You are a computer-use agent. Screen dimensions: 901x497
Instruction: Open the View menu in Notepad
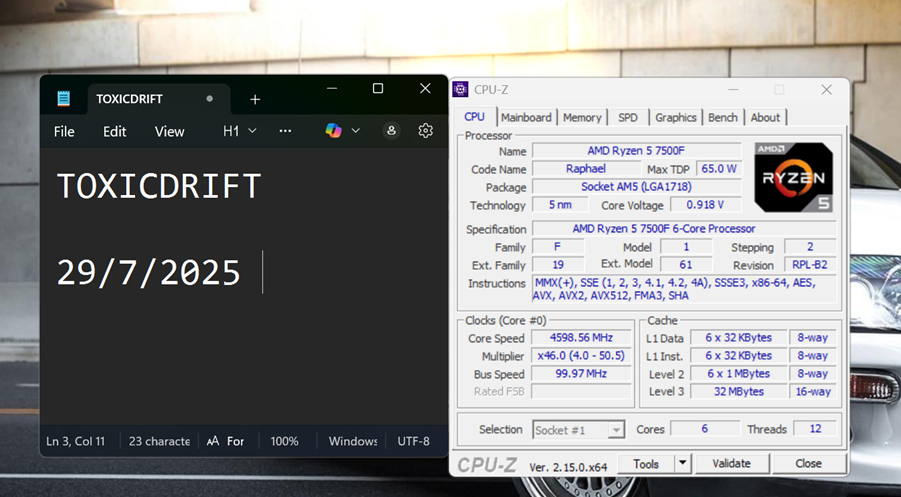tap(170, 132)
